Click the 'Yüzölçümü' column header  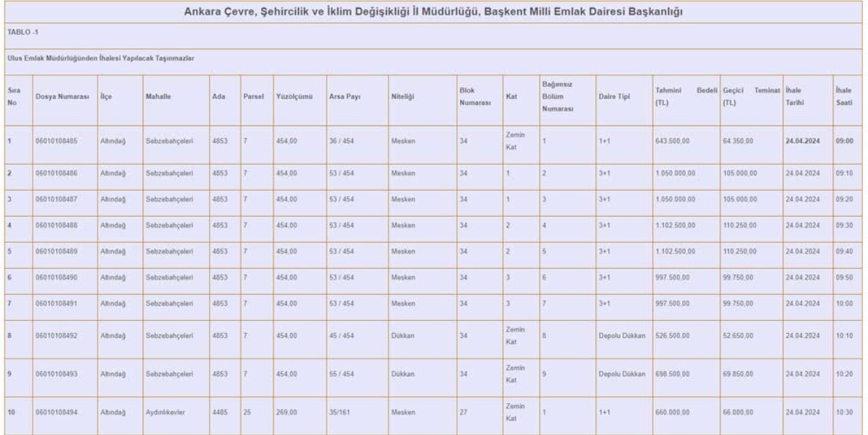(294, 95)
